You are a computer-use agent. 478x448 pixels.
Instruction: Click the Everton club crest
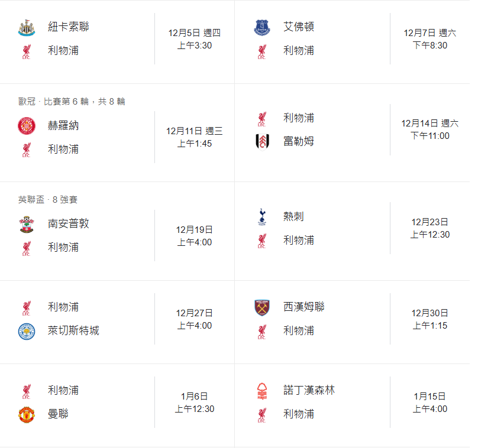click(262, 27)
